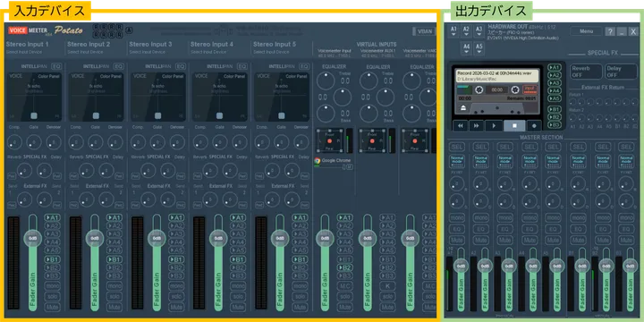This screenshot has width=644, height=322.
Task: Open the A2 hardware out device dropdown
Action: [466, 31]
